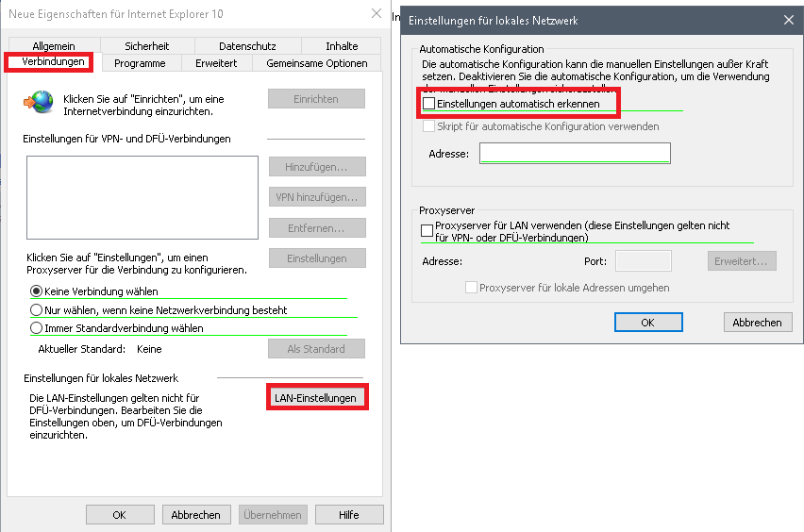Click Abbrechen in the Internet Explorer properties dialog
The image size is (804, 532).
(196, 515)
